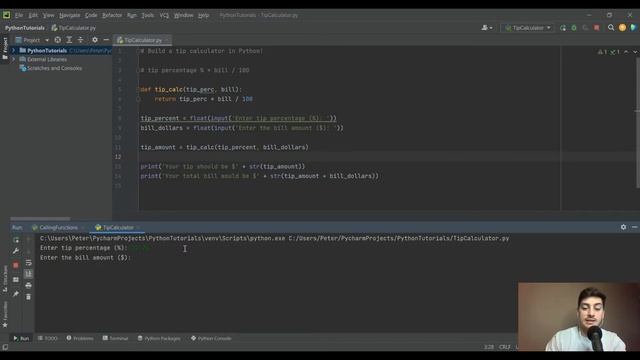
Task: Click the locate-file target icon in Project panel
Action: [x=58, y=40]
